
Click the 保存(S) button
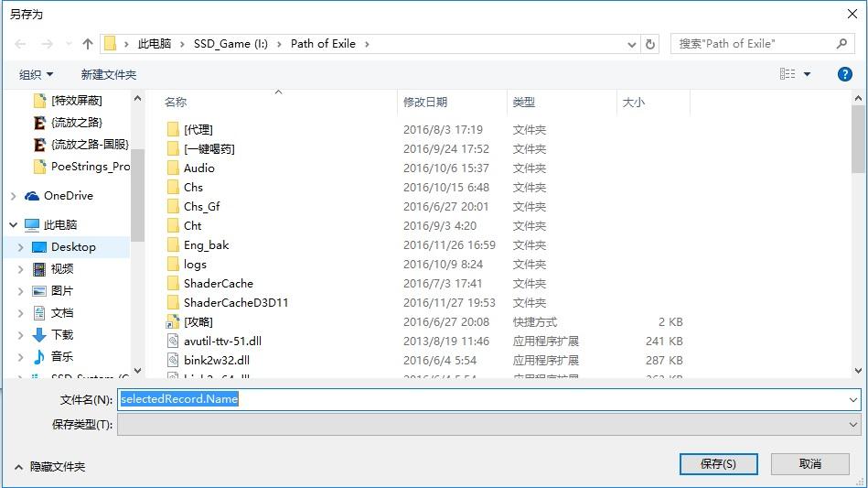pos(719,464)
